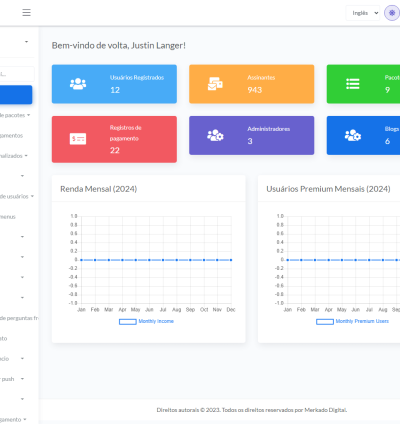
Task: Open the user avatar profile menu
Action: click(x=392, y=13)
